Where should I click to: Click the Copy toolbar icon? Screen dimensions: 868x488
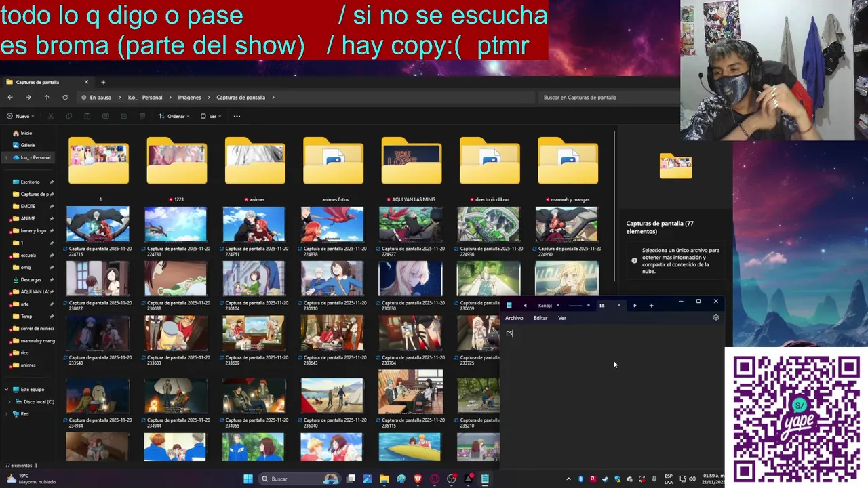point(69,116)
